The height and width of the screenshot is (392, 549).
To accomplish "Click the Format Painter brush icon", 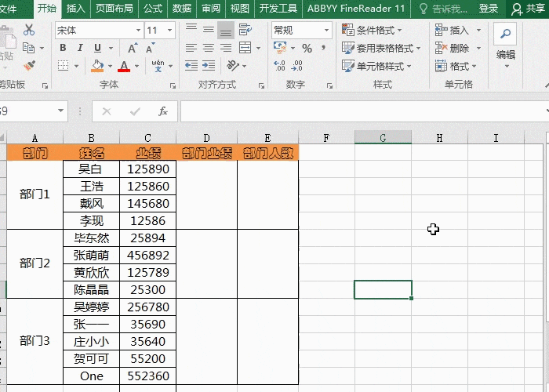I will (29, 67).
